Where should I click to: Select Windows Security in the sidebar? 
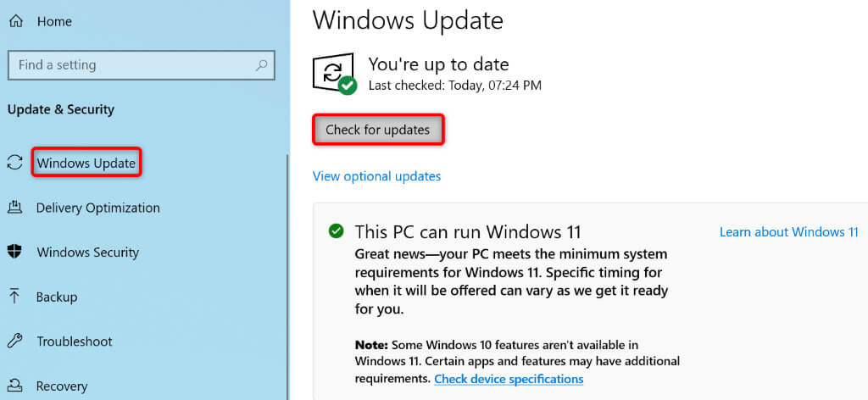point(87,253)
